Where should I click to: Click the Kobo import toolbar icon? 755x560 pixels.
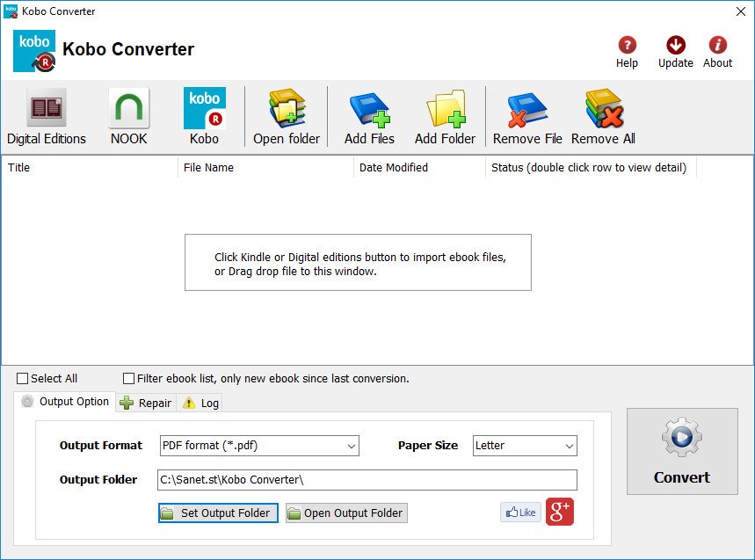pos(204,108)
